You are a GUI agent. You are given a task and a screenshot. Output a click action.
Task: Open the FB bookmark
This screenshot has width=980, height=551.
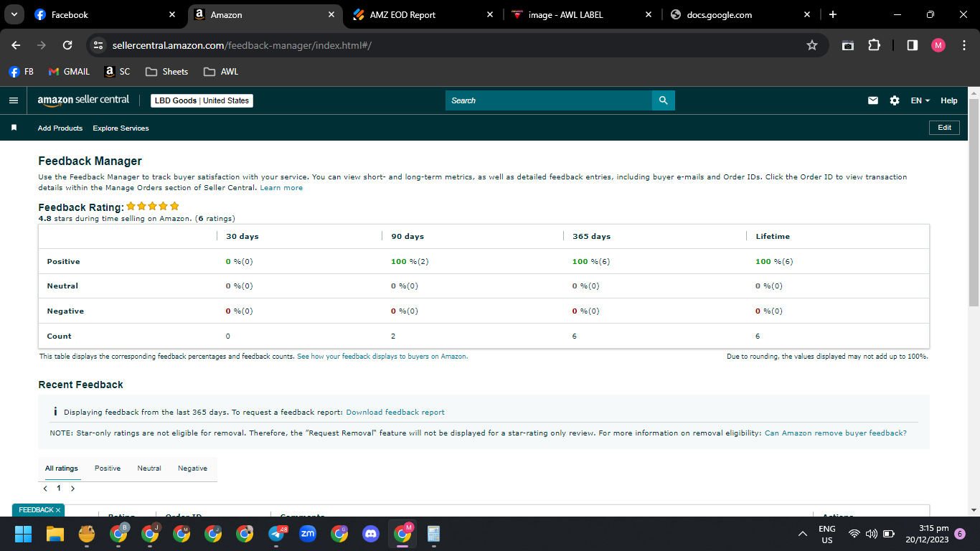point(21,72)
